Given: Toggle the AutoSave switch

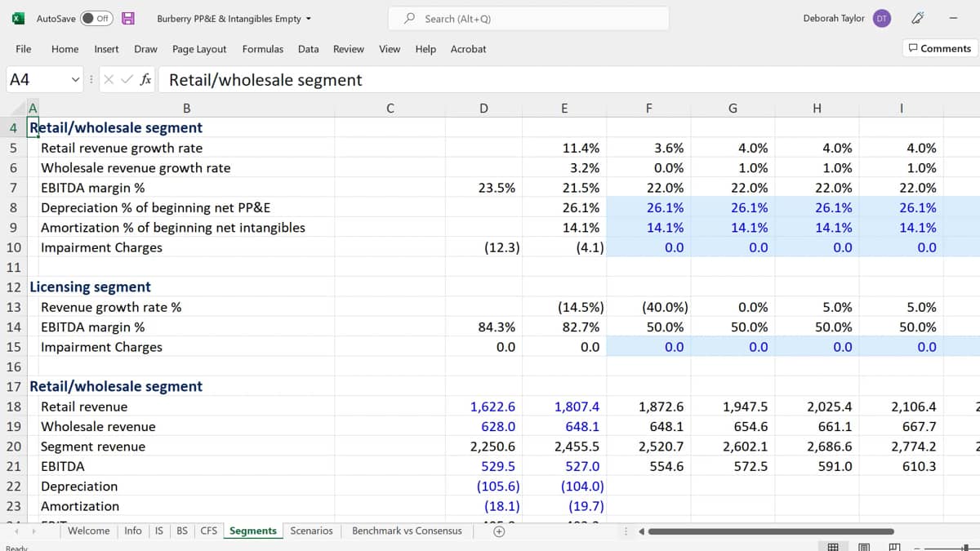Looking at the screenshot, I should click(96, 18).
